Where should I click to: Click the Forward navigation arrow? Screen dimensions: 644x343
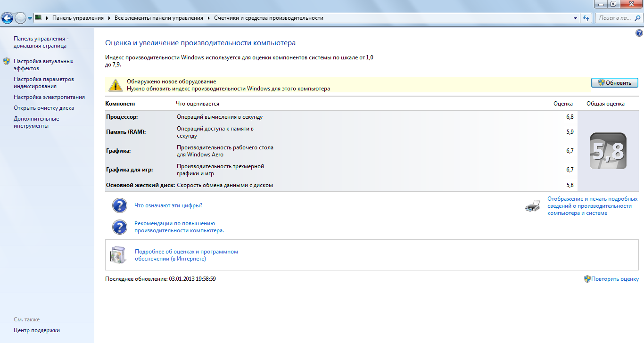tap(20, 18)
